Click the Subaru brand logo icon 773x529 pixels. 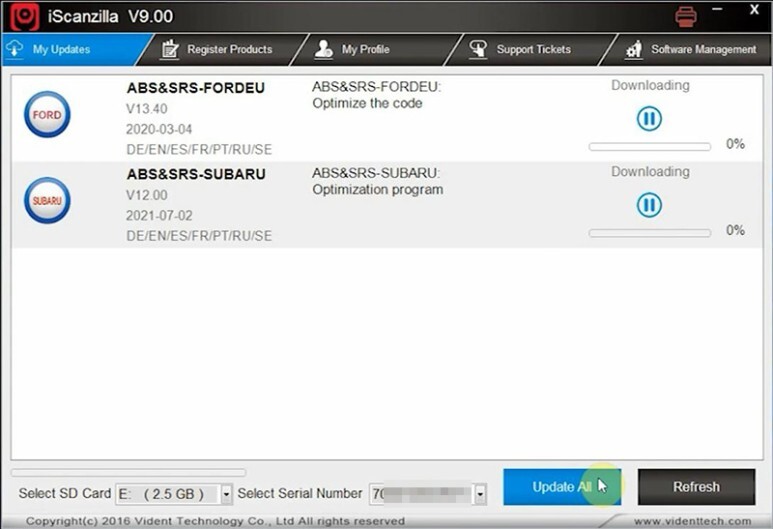47,201
